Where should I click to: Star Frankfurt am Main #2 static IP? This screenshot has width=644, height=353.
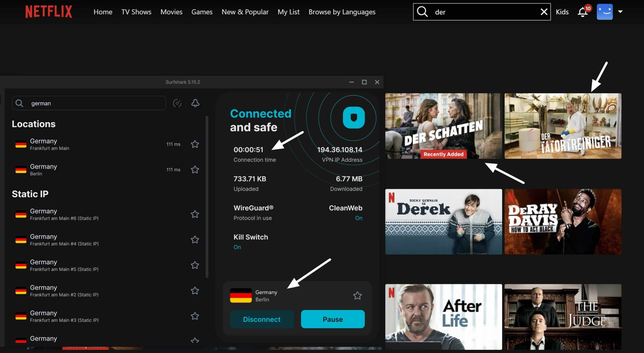tap(195, 291)
